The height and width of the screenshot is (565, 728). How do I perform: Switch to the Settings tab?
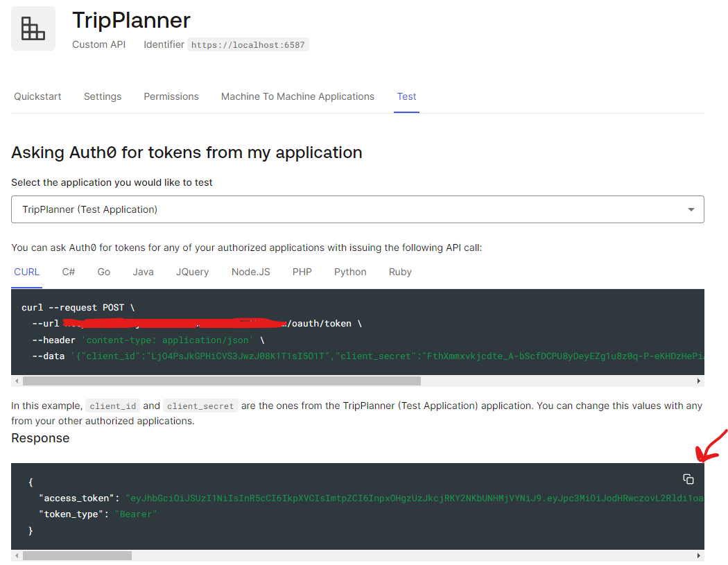click(x=102, y=96)
